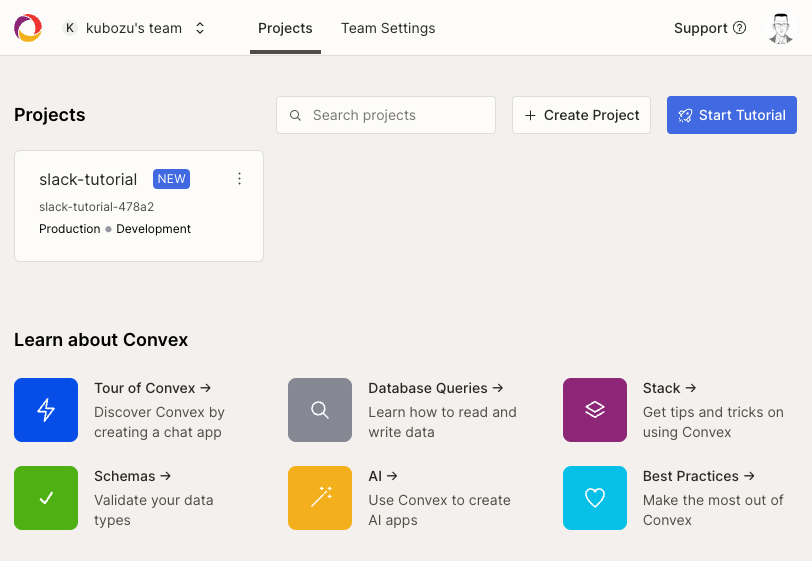Click the Create Project button
This screenshot has width=812, height=561.
coord(581,115)
